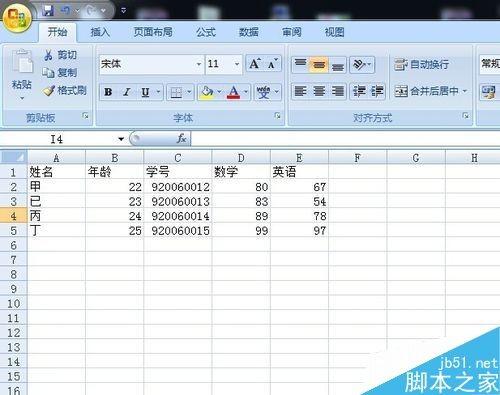Decrease font size
The image size is (500, 395).
[273, 64]
